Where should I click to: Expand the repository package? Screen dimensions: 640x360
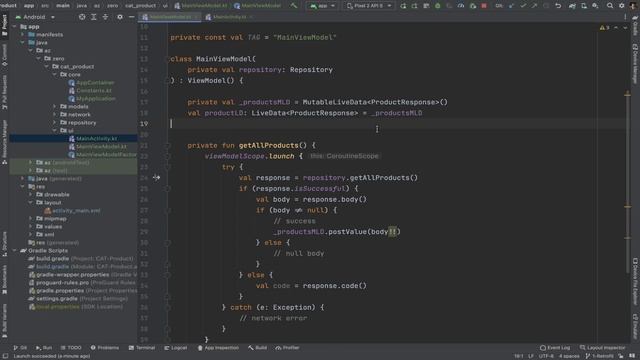click(x=55, y=122)
